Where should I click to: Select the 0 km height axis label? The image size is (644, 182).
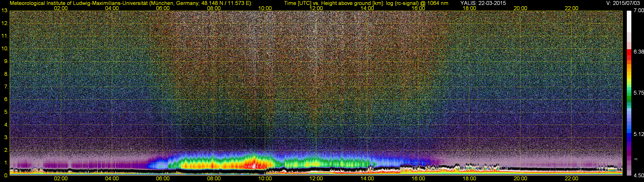pos(6,176)
